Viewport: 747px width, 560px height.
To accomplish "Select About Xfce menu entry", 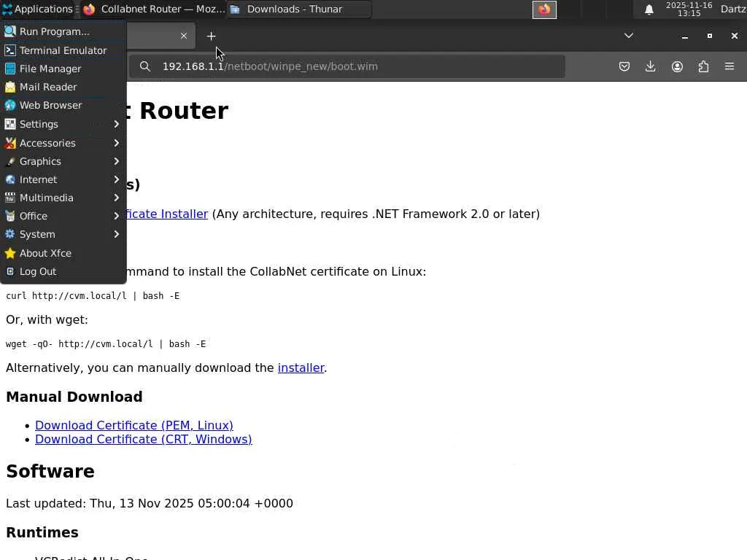I will click(63, 253).
